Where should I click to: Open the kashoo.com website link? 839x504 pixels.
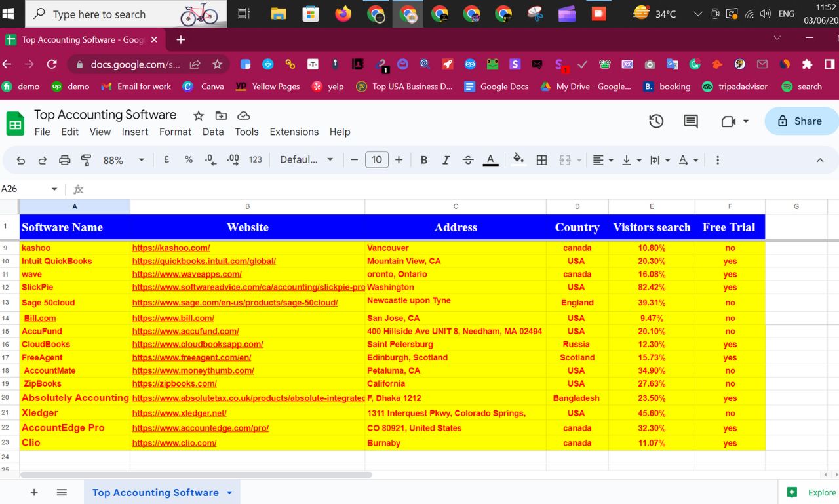[x=171, y=248]
